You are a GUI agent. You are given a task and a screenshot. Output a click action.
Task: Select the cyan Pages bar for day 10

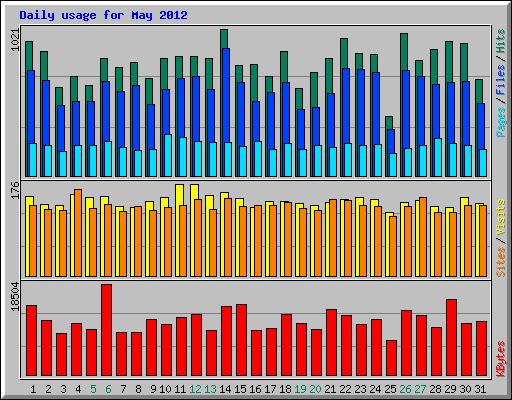[x=168, y=155]
